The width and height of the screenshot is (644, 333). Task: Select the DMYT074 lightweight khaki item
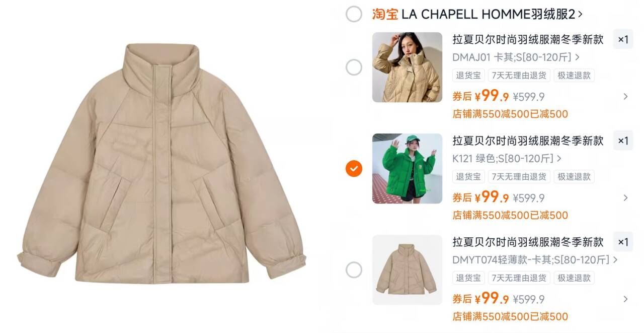(x=354, y=270)
